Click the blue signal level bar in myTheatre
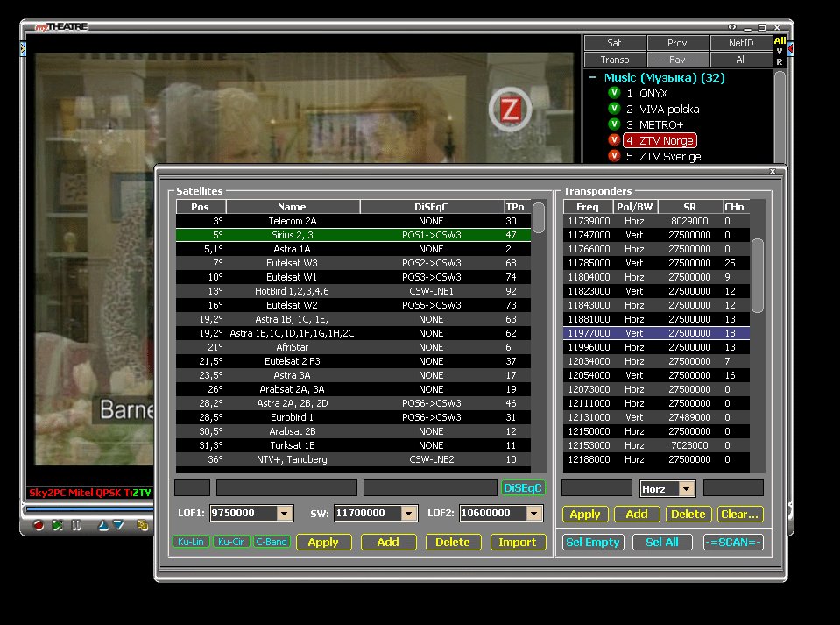Image resolution: width=840 pixels, height=625 pixels. point(90,508)
